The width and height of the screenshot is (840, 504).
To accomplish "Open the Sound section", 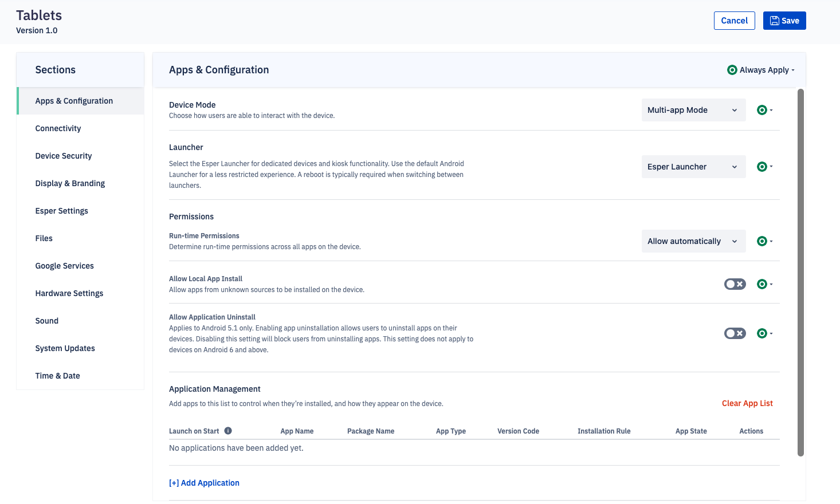I will point(80,321).
